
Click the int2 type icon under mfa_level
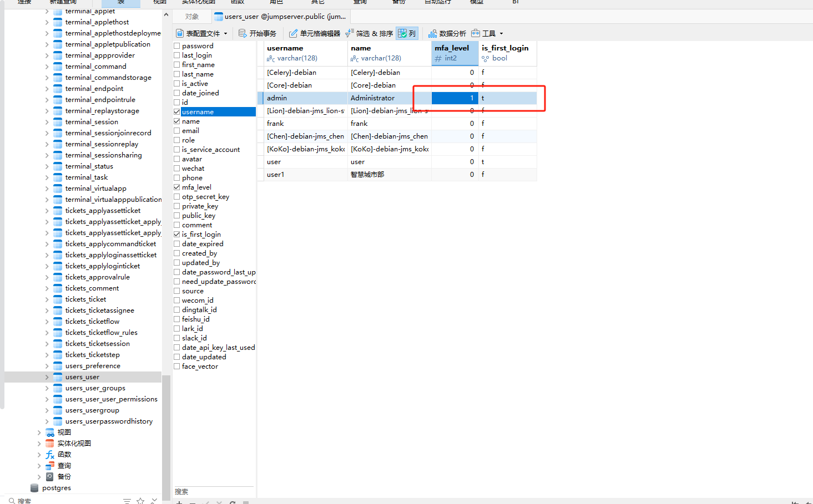[x=438, y=58]
